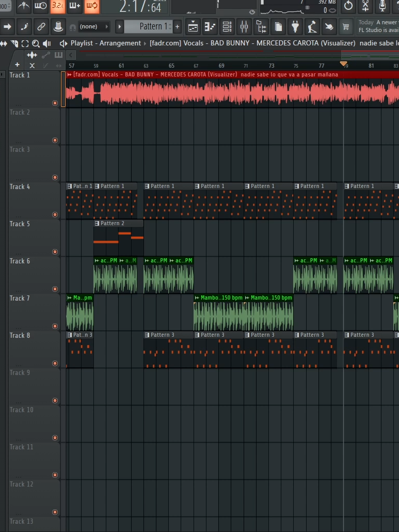The width and height of the screenshot is (399, 532).
Task: Open the audio editor scissors icon
Action: 365,6
